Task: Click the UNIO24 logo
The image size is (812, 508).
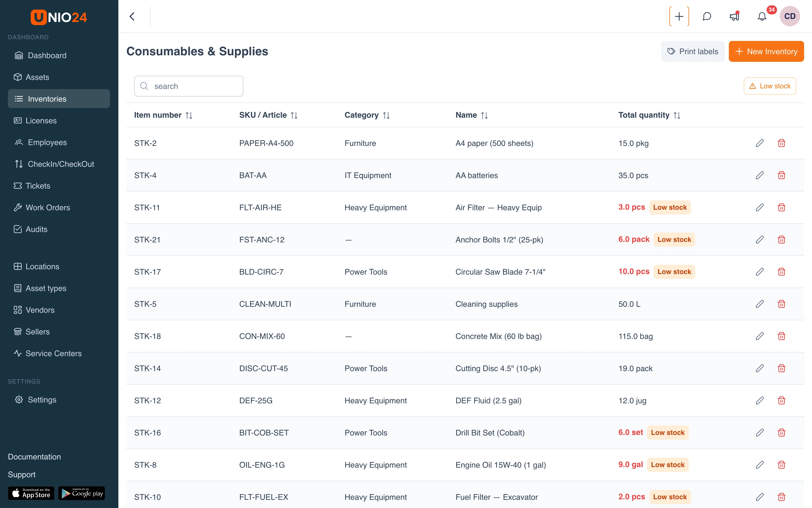Action: (59, 17)
